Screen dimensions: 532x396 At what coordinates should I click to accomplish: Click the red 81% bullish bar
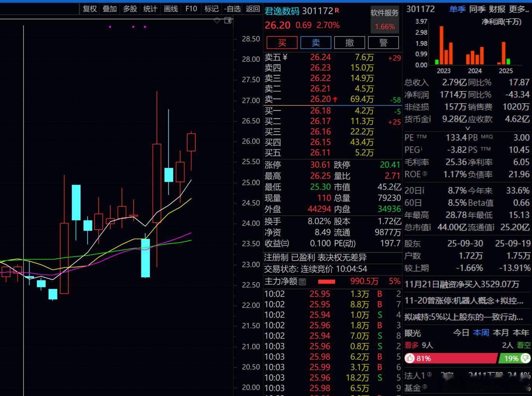click(451, 358)
